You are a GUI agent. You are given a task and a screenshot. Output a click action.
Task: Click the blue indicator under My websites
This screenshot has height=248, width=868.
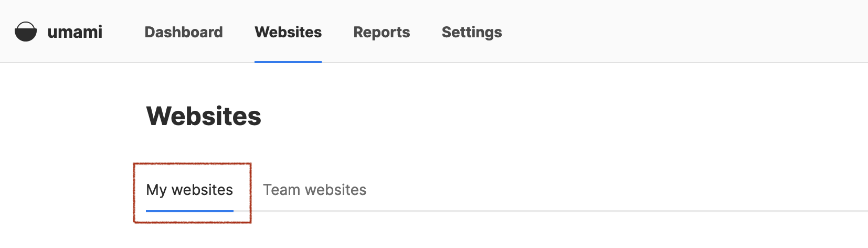[189, 211]
